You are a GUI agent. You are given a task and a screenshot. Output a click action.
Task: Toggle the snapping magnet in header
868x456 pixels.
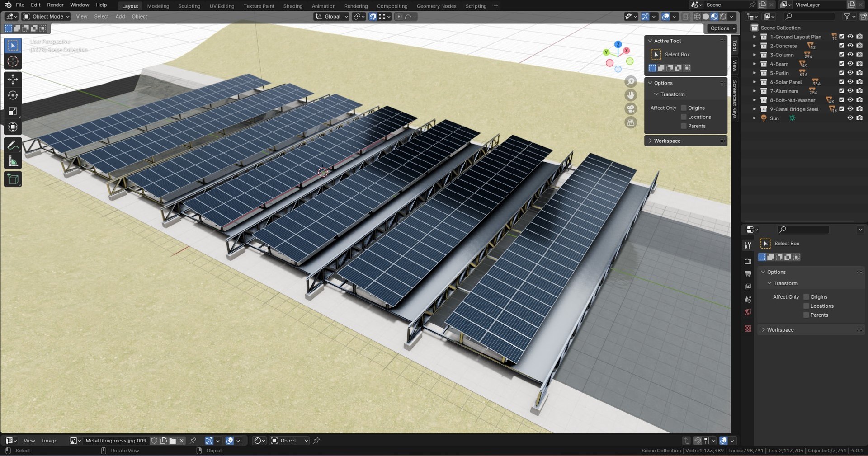coord(373,17)
